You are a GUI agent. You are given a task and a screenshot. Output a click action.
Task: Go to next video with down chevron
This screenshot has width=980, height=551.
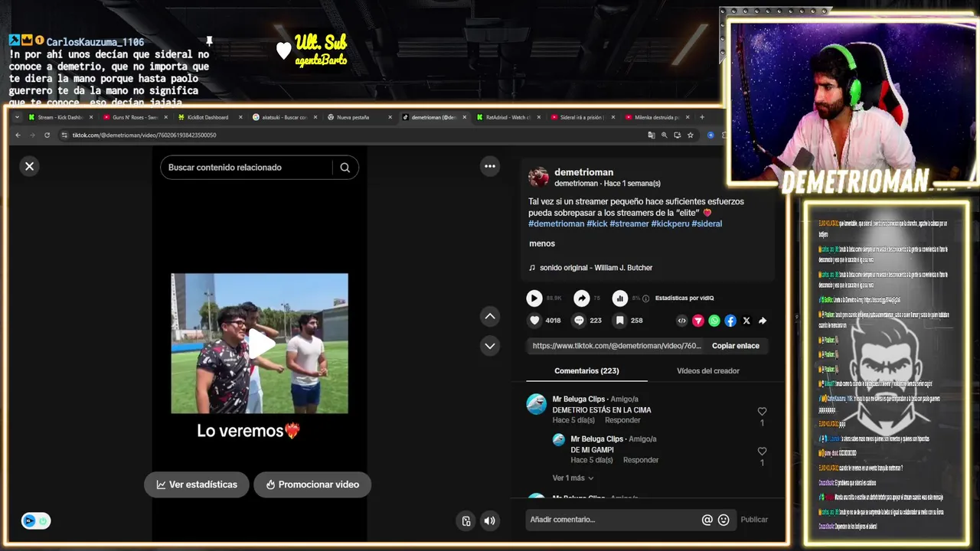pos(490,346)
